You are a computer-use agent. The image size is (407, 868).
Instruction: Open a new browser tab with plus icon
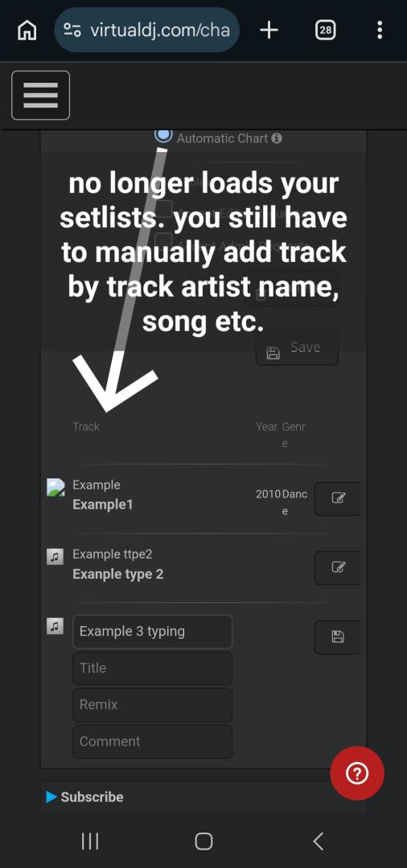point(269,30)
